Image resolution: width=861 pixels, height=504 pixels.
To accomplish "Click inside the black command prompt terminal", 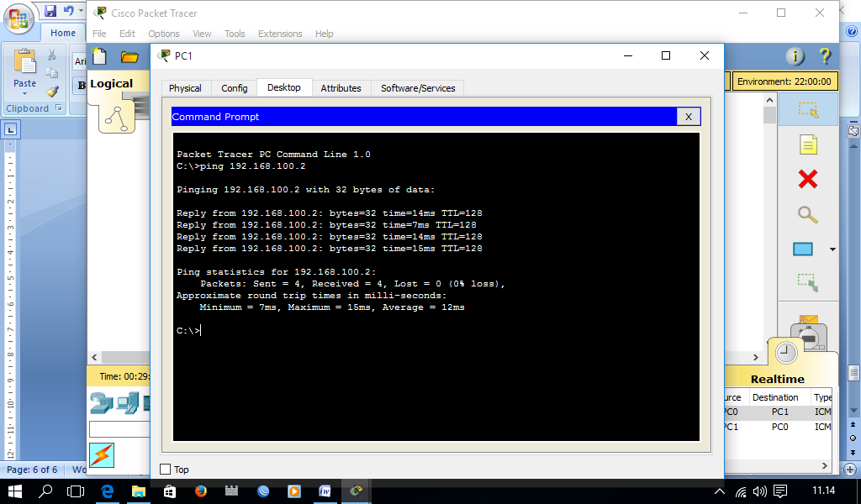I will (436, 286).
